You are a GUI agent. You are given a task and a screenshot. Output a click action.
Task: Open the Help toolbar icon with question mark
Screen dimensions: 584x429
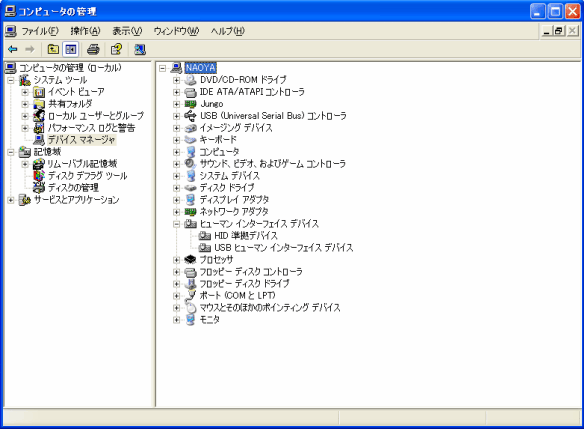(116, 49)
